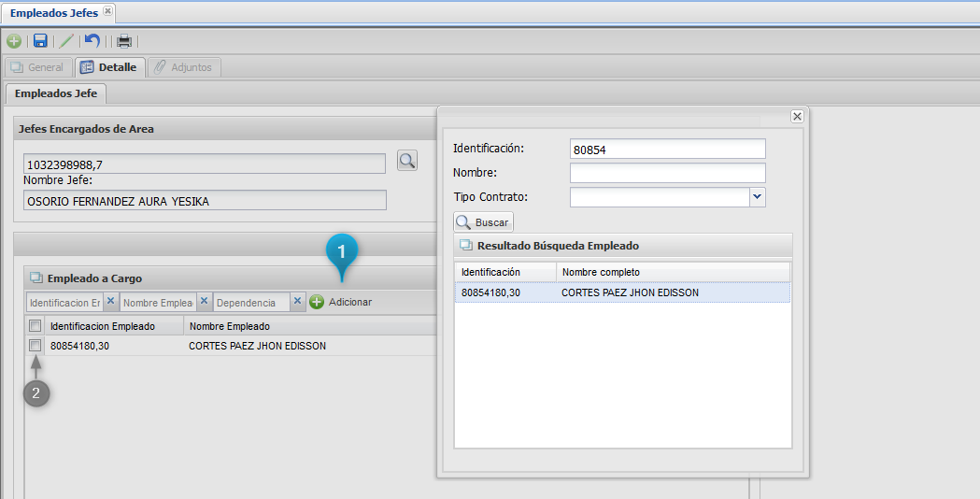
Task: Close the employee search popup
Action: [797, 117]
